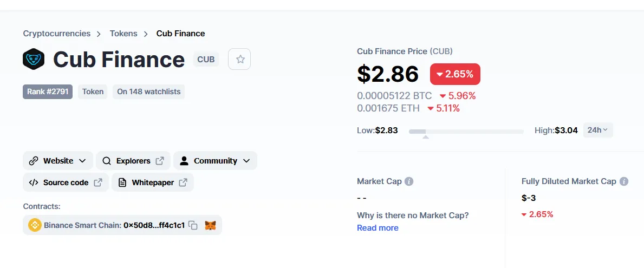
Task: Click the Cub Finance logo icon
Action: tap(33, 59)
